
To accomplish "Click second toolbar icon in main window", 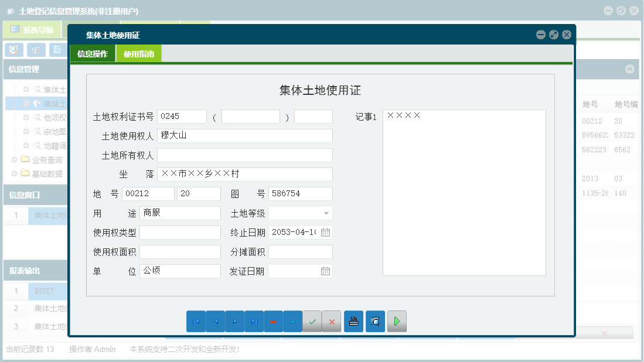I will point(36,50).
